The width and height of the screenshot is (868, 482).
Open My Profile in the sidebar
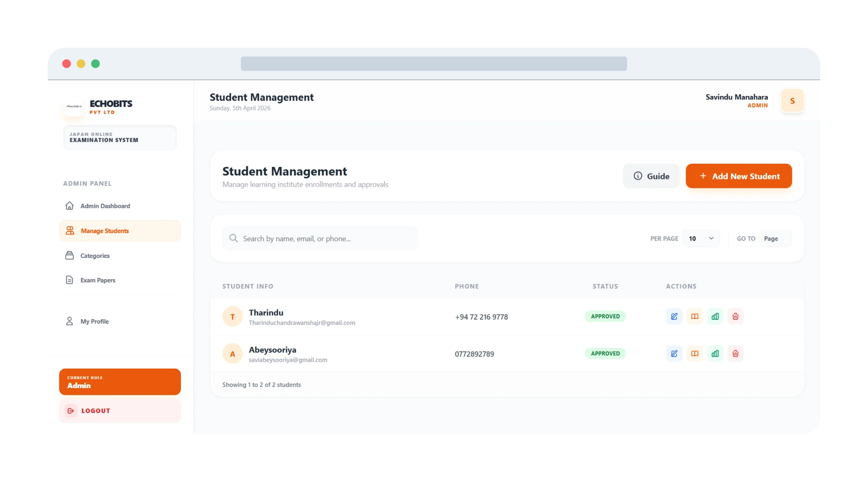pos(94,321)
